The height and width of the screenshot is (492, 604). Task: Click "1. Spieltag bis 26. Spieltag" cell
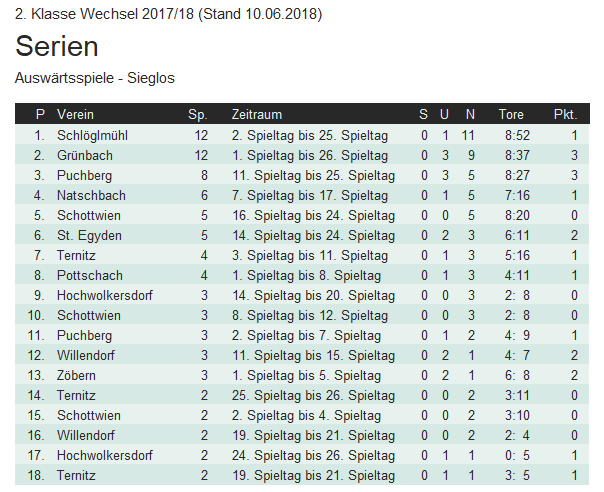click(309, 155)
